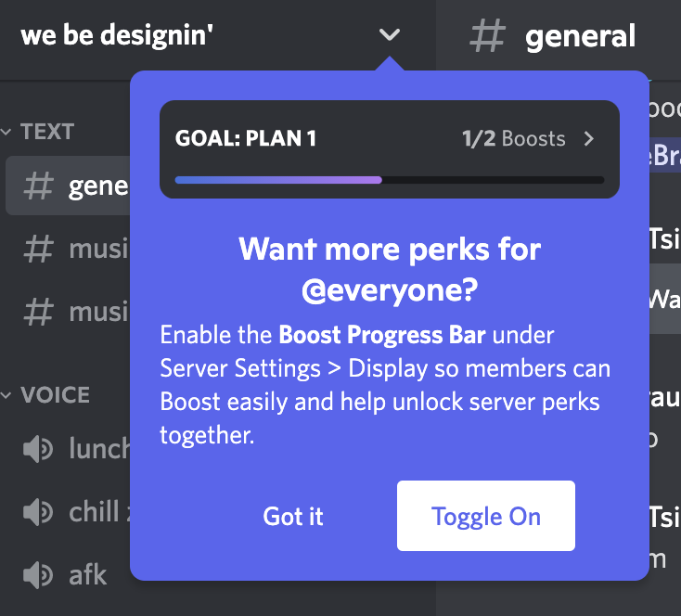Click the 1/2 Boosts counter text
The height and width of the screenshot is (616, 681).
tap(513, 138)
